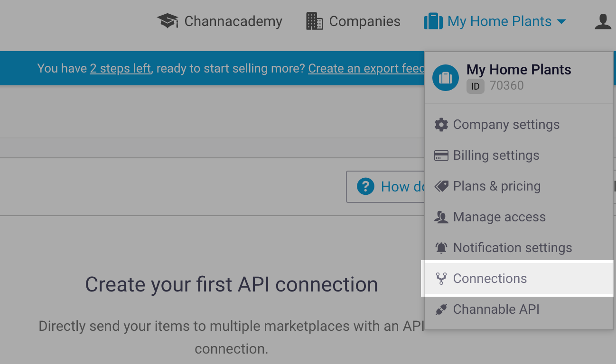616x364 pixels.
Task: Select Connections from the menu
Action: (490, 278)
